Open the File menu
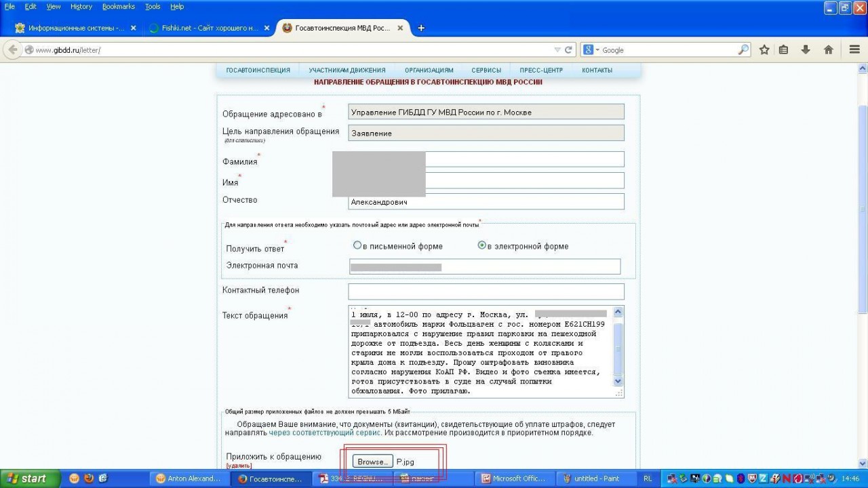 (x=9, y=6)
